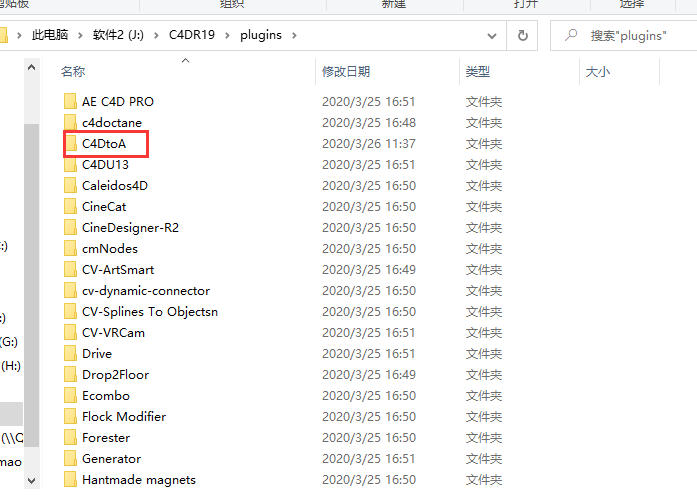The height and width of the screenshot is (502, 697).
Task: Select the Ecombo folder name
Action: (106, 395)
